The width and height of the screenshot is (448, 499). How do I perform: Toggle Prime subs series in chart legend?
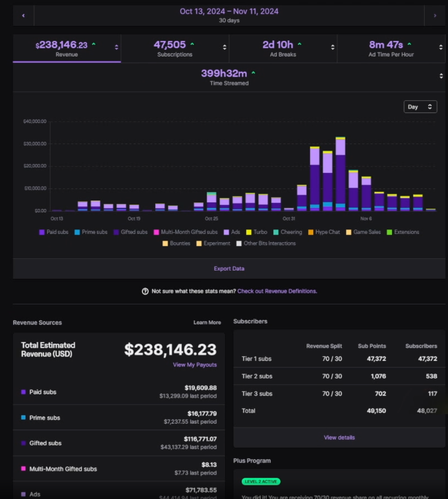pos(91,232)
